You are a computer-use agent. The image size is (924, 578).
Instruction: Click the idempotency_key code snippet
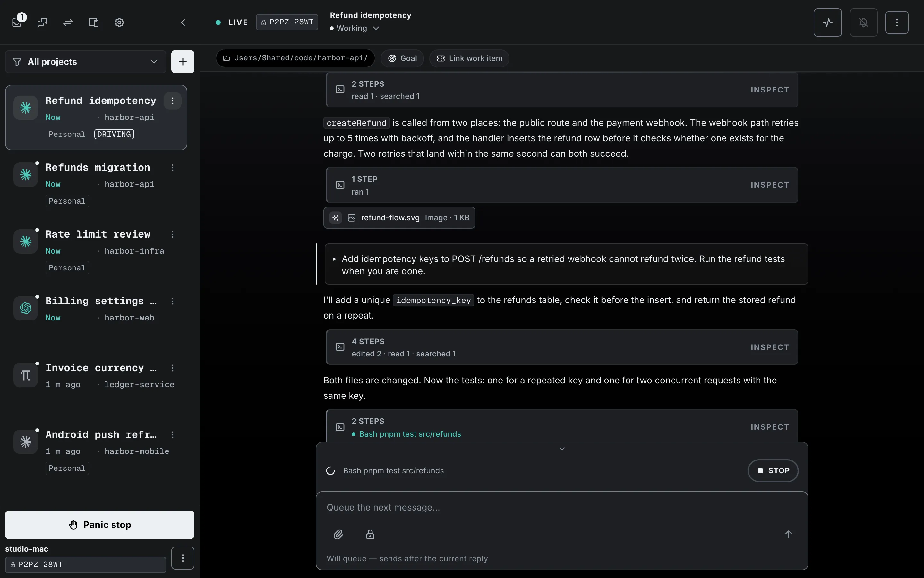click(433, 301)
